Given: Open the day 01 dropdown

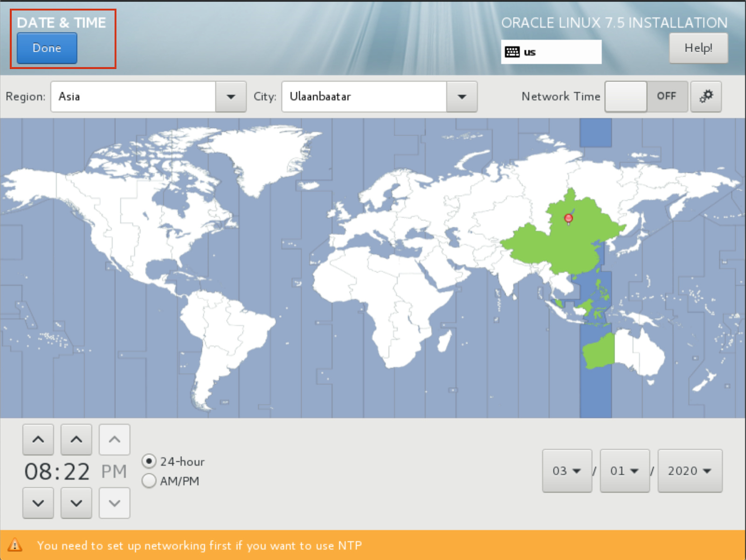Looking at the screenshot, I should (625, 471).
